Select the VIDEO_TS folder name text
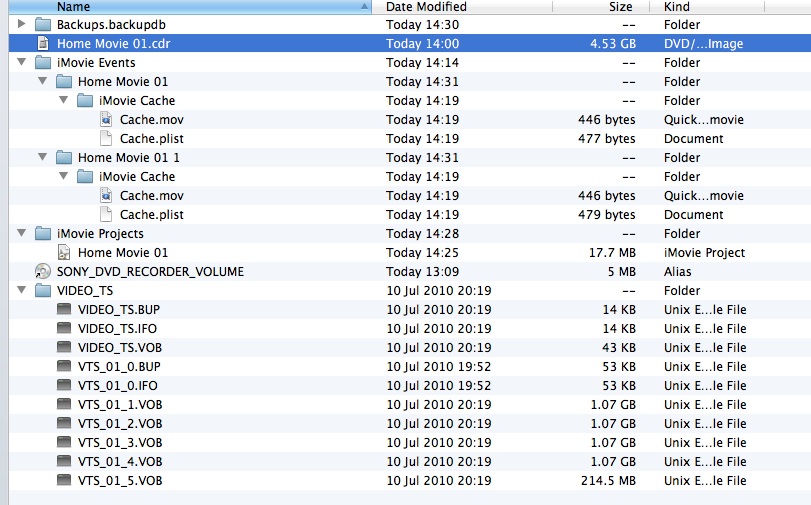Viewport: 811px width, 505px height. click(x=85, y=291)
